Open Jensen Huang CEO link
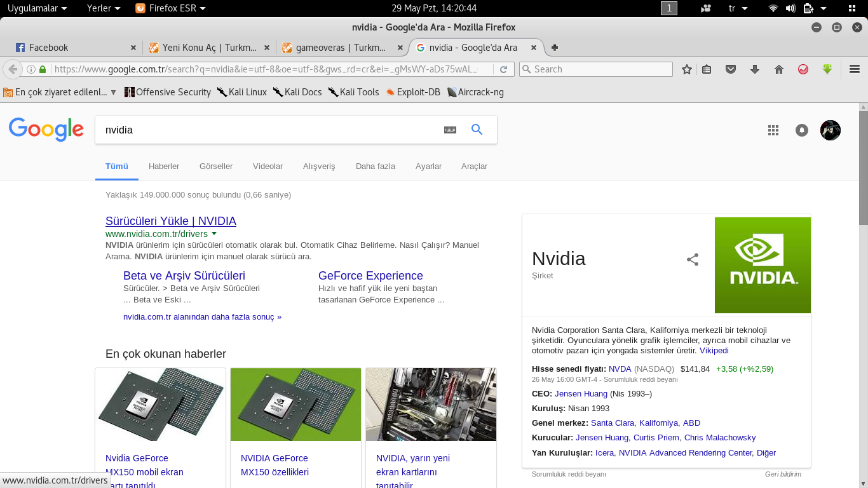The width and height of the screenshot is (868, 488). tap(581, 394)
